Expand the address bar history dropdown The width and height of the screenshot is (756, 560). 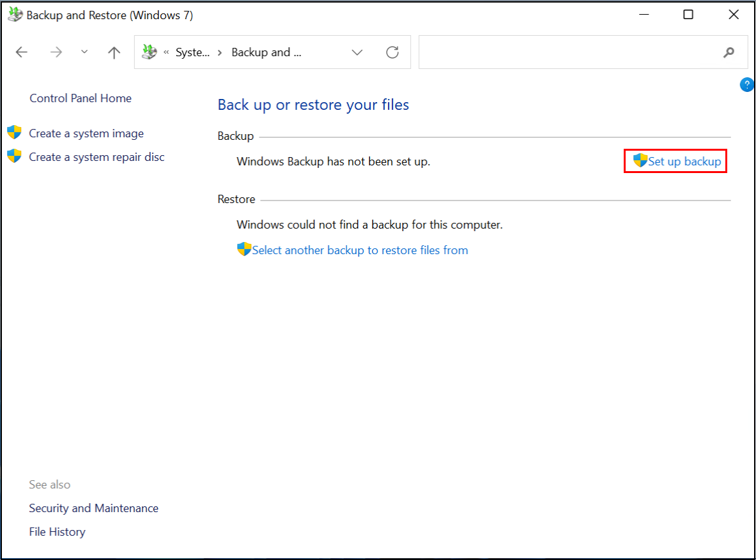coord(357,52)
